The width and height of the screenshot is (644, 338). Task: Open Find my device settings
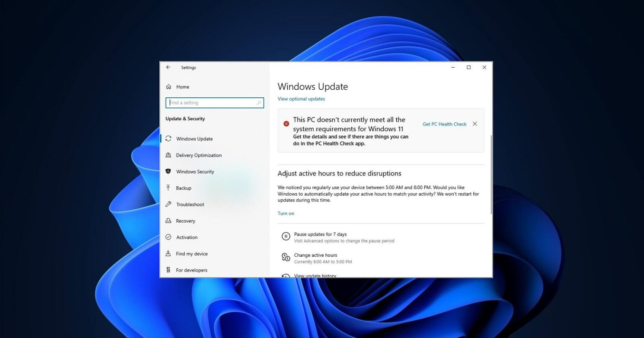coord(192,253)
